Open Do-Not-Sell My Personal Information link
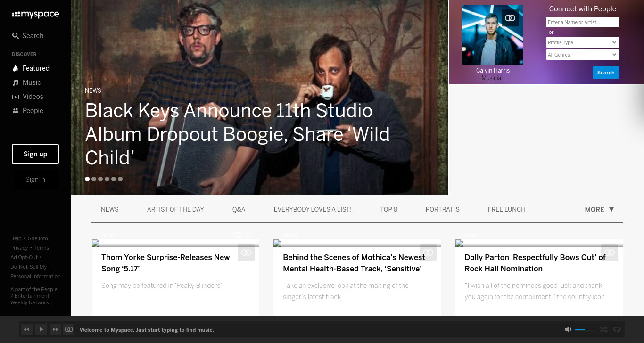Screen dimensions: 644x343 click(x=35, y=271)
